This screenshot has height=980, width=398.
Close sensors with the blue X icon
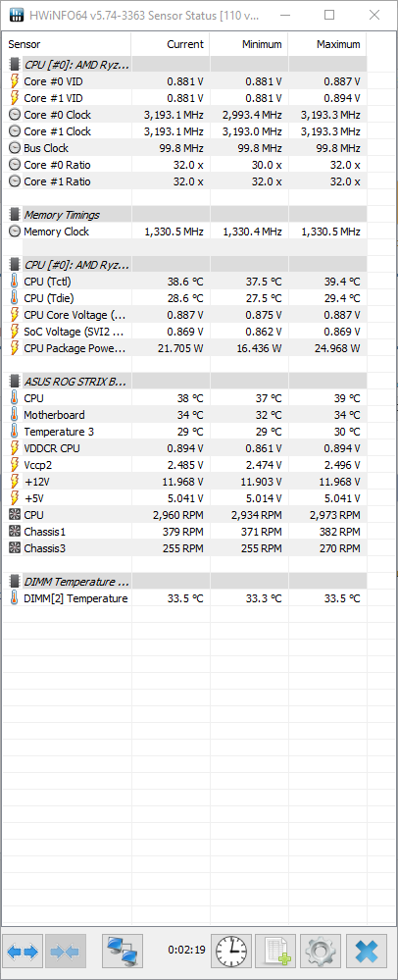point(367,952)
